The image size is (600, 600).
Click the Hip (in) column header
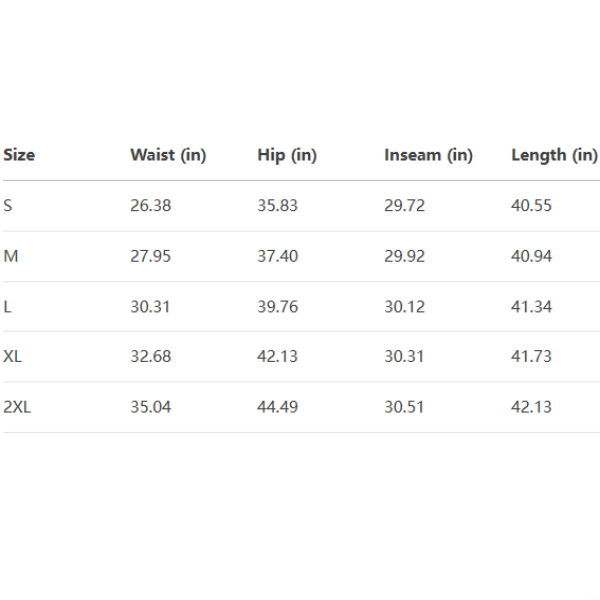(287, 155)
